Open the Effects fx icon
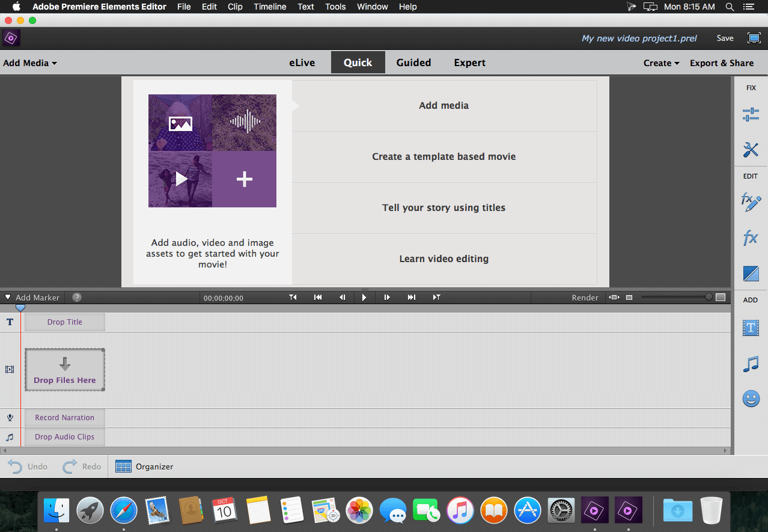This screenshot has height=532, width=768. click(751, 238)
